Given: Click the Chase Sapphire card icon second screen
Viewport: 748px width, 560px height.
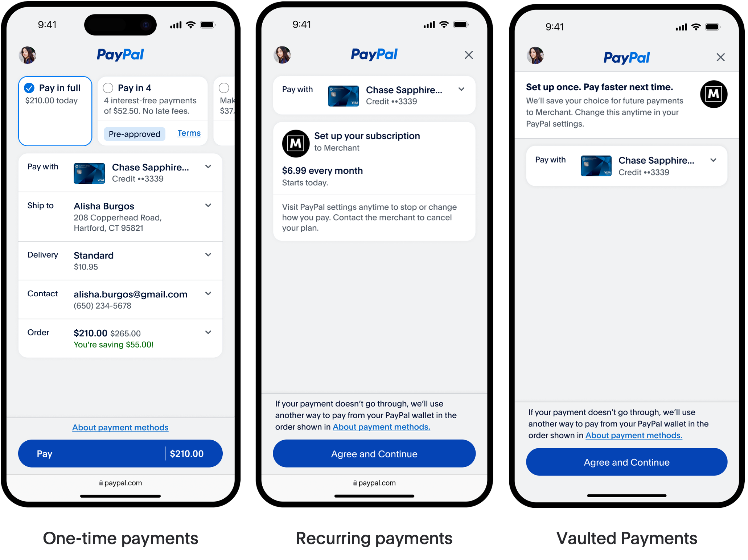Looking at the screenshot, I should click(342, 95).
